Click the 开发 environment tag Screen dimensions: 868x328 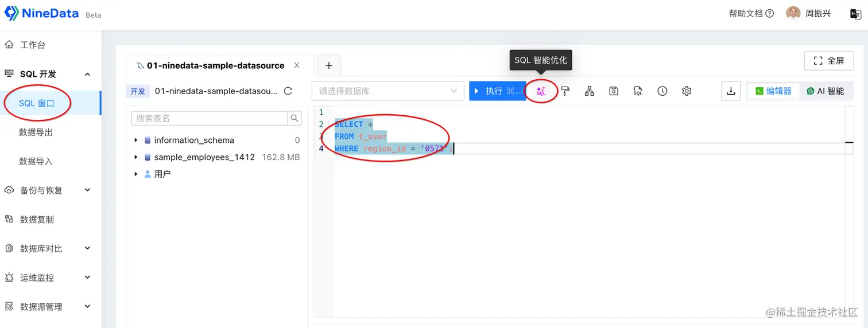pyautogui.click(x=138, y=91)
